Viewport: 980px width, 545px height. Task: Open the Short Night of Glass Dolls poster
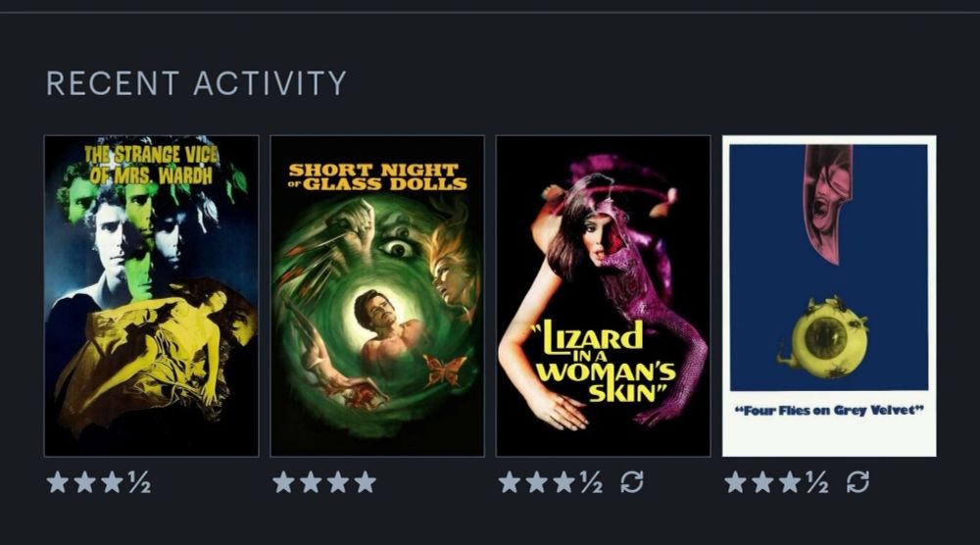[x=377, y=296]
